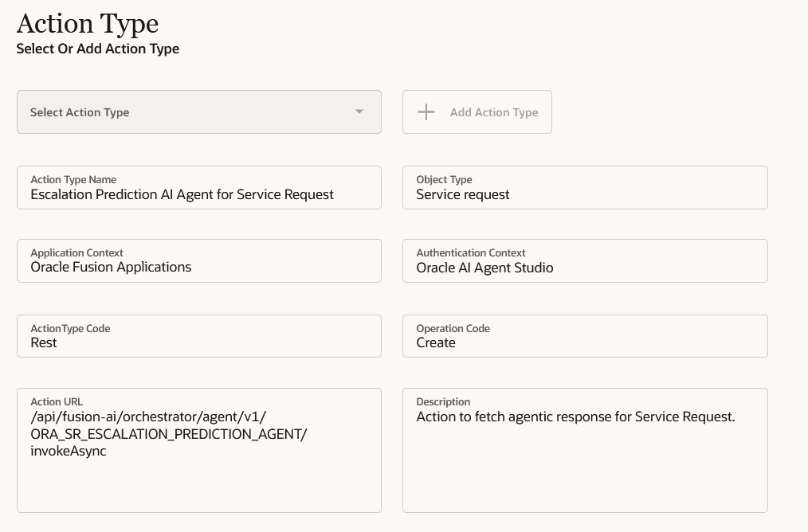Open the Select Action Type combo box
Viewport: 808px width, 532px height.
click(199, 111)
